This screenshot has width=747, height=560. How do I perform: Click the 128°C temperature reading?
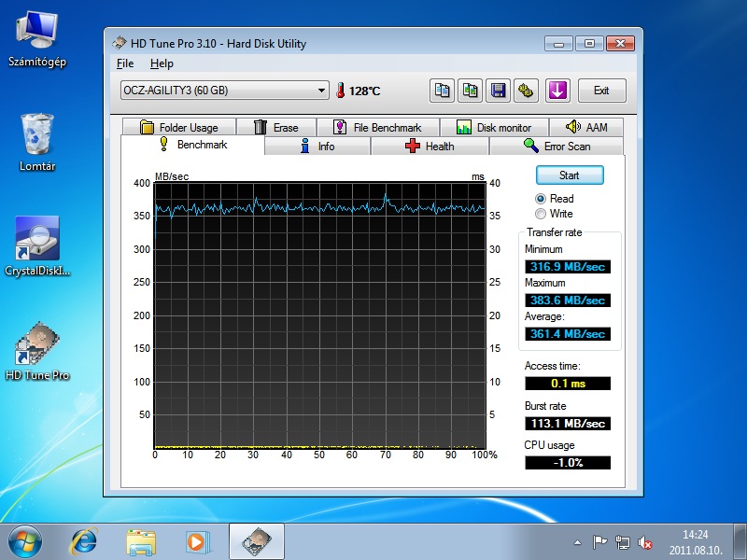pos(364,91)
